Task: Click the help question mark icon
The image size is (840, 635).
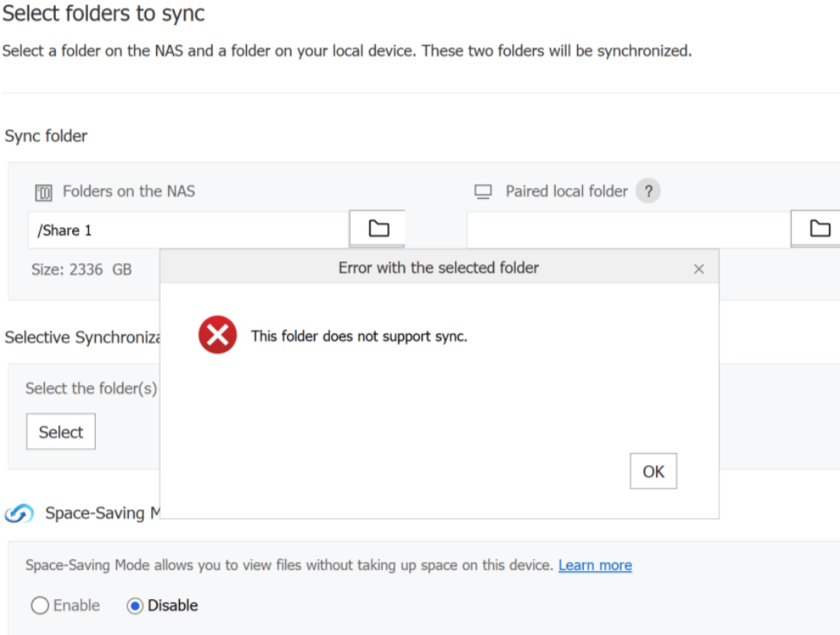Action: [648, 191]
